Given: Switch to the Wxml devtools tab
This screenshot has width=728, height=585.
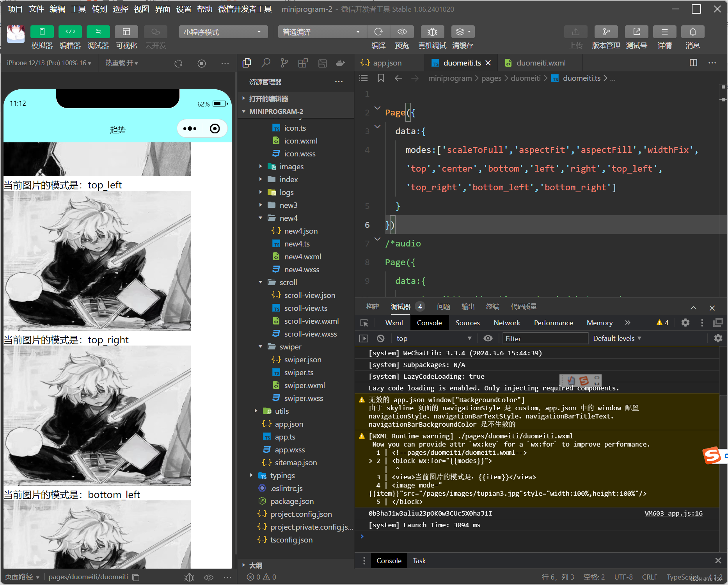Looking at the screenshot, I should click(x=394, y=323).
